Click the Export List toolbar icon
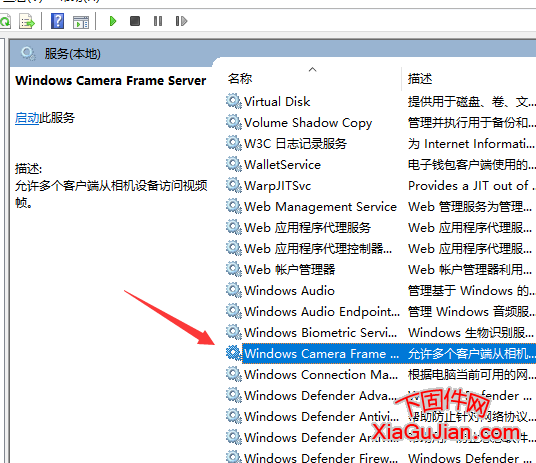Viewport: 536px width, 463px height. [27, 21]
